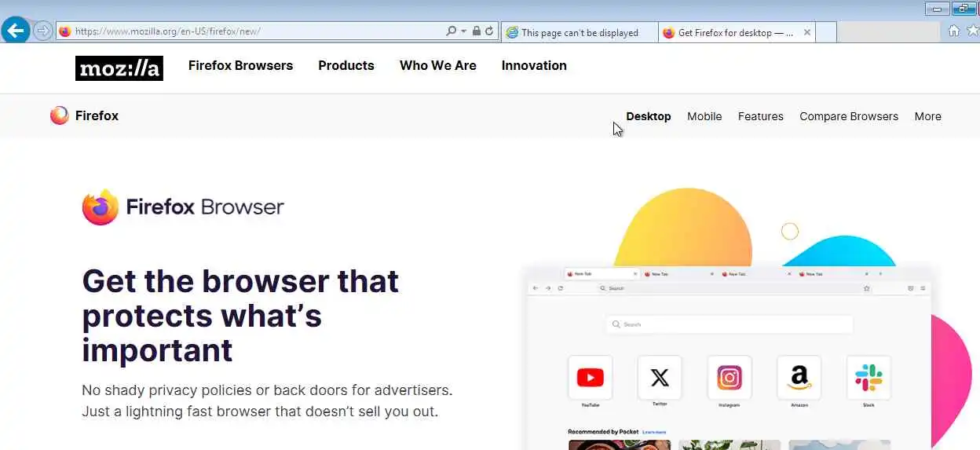Refresh the page with the reload icon
This screenshot has width=980, height=450.
click(x=489, y=31)
